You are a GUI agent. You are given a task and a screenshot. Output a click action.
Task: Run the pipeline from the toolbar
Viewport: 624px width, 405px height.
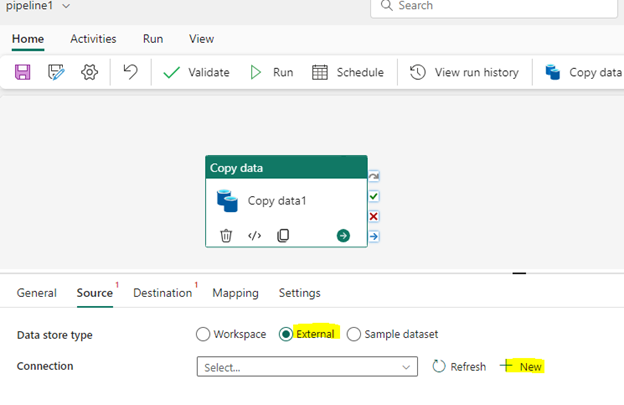(271, 72)
